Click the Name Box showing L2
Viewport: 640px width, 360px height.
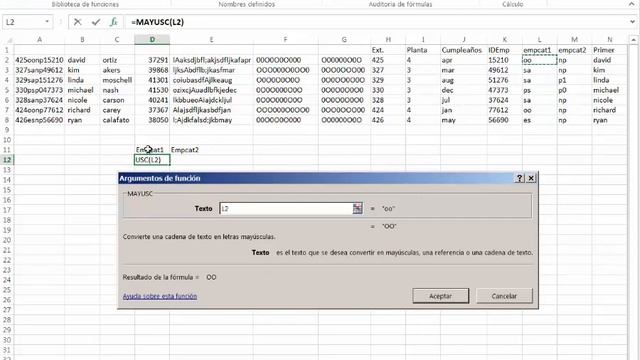[23, 22]
